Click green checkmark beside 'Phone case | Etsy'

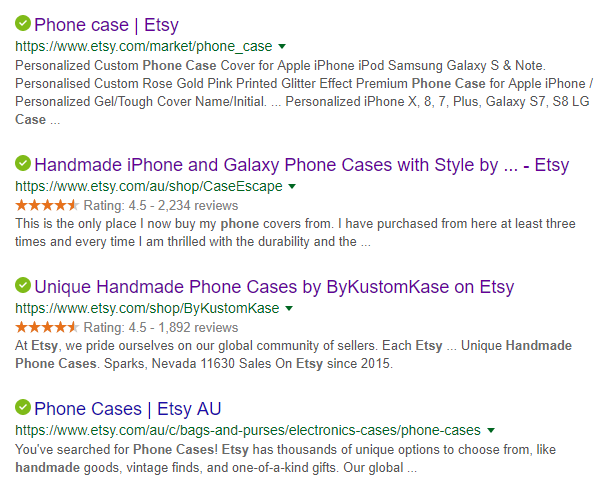coord(23,24)
